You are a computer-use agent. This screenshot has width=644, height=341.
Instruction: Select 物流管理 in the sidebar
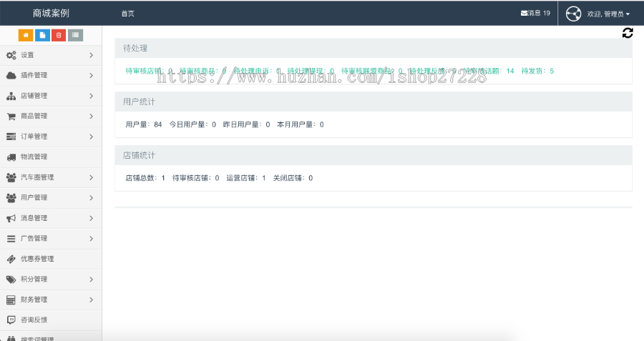(34, 157)
